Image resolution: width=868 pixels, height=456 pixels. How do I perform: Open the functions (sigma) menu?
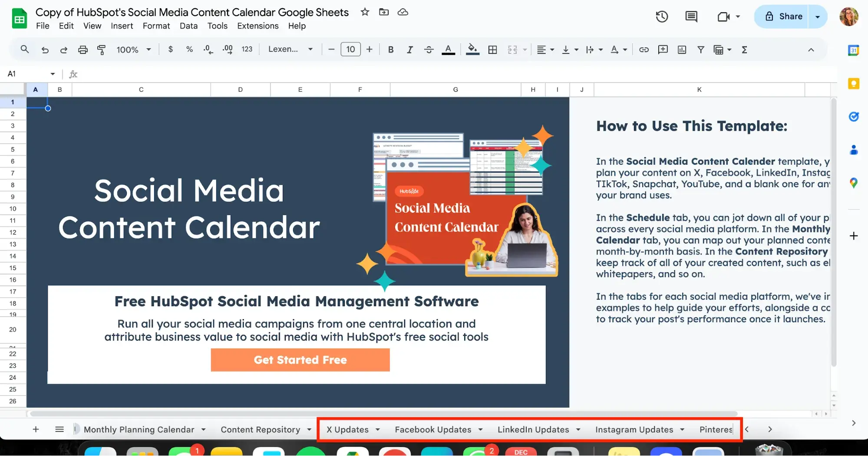pos(744,49)
